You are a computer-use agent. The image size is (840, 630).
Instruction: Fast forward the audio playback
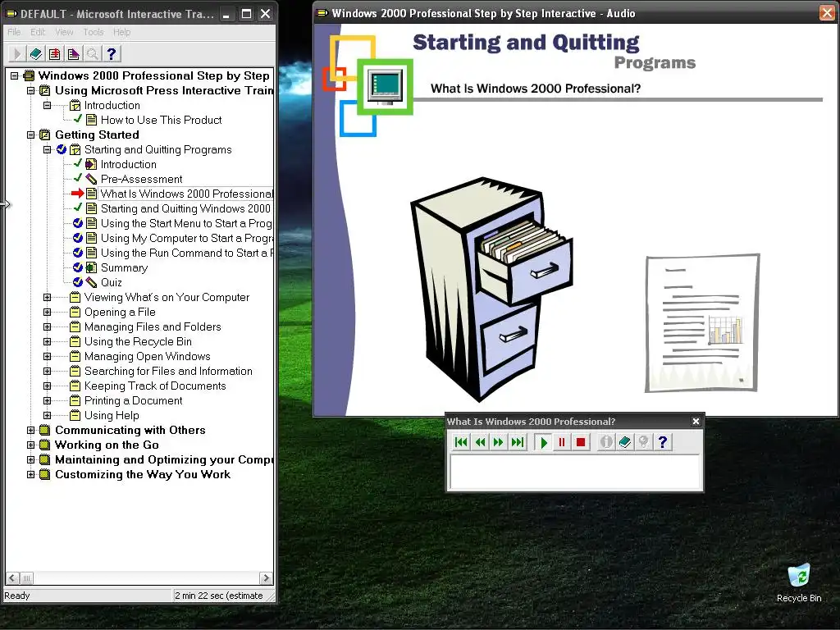pyautogui.click(x=499, y=442)
